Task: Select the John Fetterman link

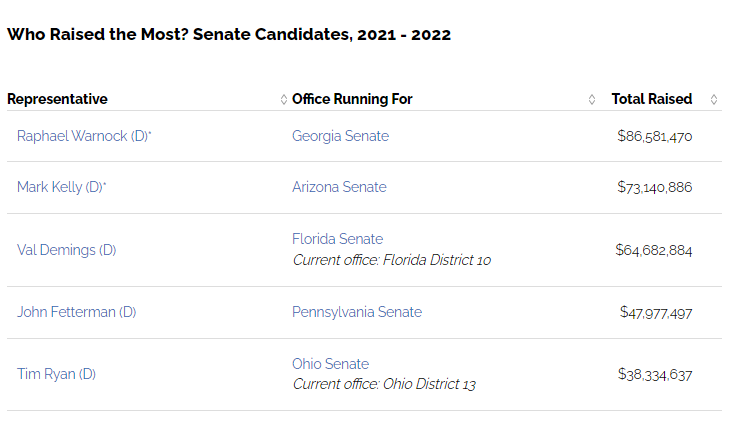Action: 76,312
